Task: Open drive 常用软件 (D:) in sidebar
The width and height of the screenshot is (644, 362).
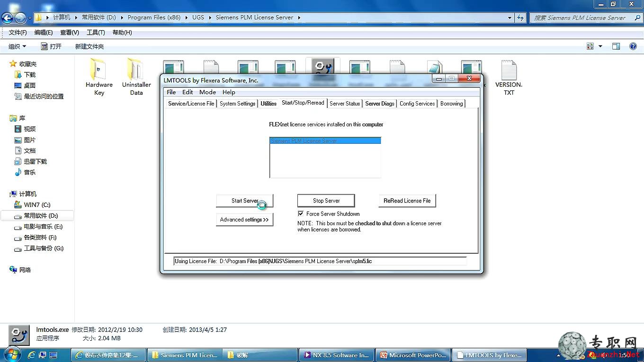Action: [x=37, y=216]
